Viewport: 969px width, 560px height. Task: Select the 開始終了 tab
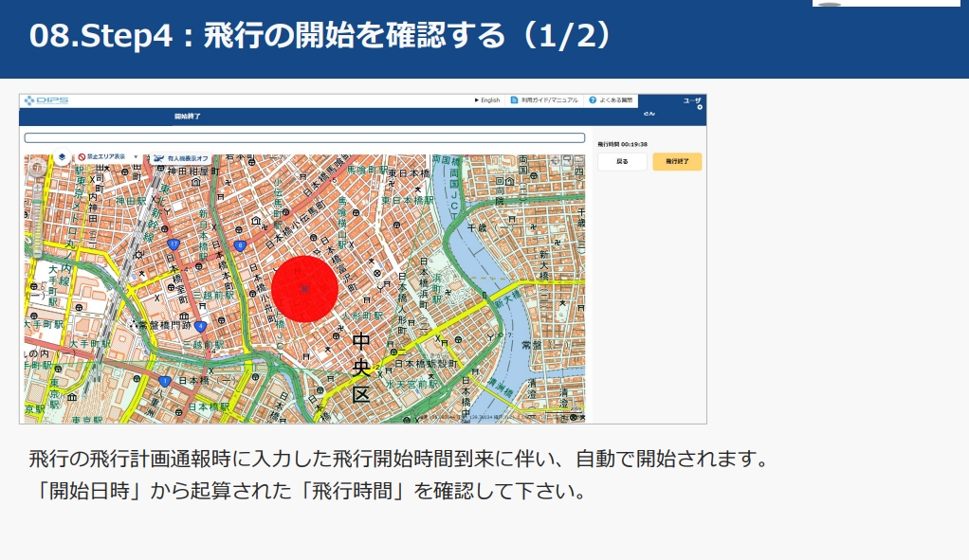click(187, 117)
